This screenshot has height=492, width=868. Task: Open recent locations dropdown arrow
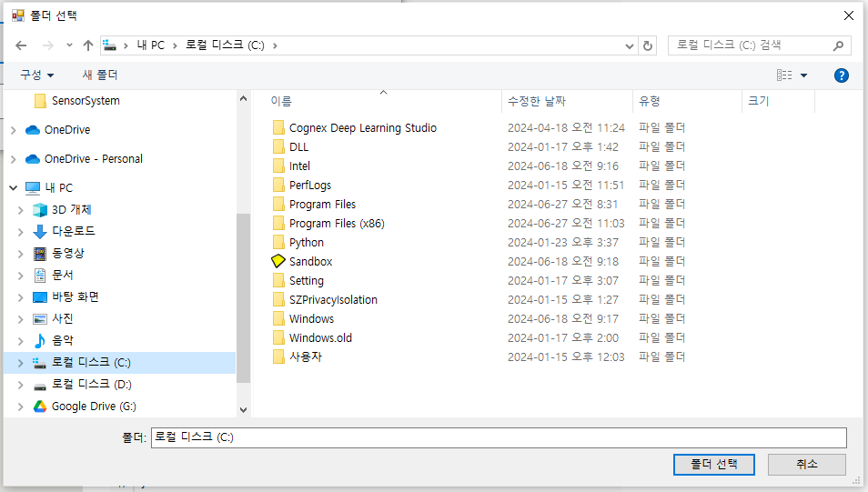click(69, 45)
